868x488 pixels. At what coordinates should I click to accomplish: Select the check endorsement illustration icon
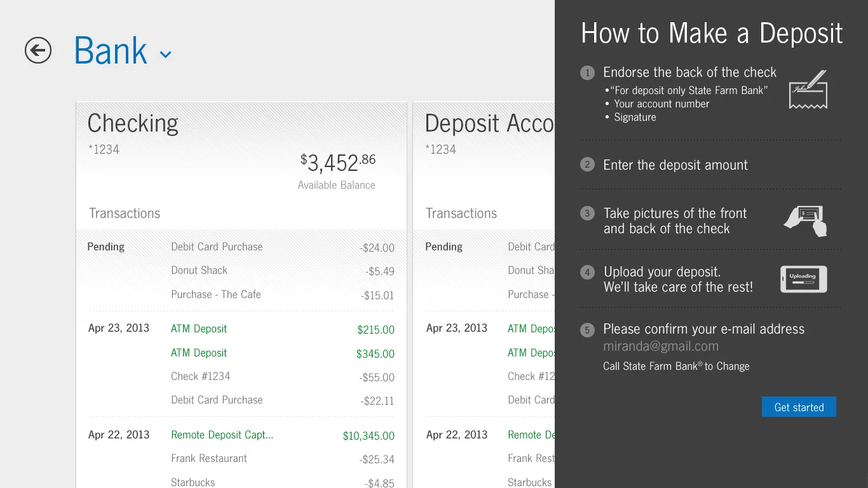coord(808,90)
